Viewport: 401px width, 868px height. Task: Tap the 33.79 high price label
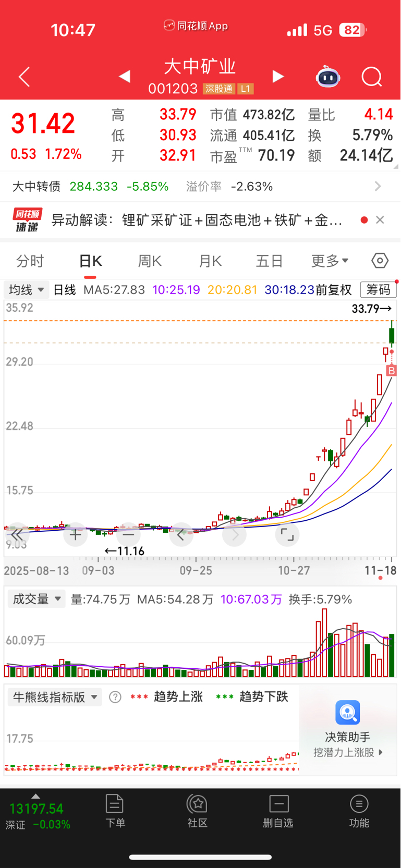coord(372,309)
